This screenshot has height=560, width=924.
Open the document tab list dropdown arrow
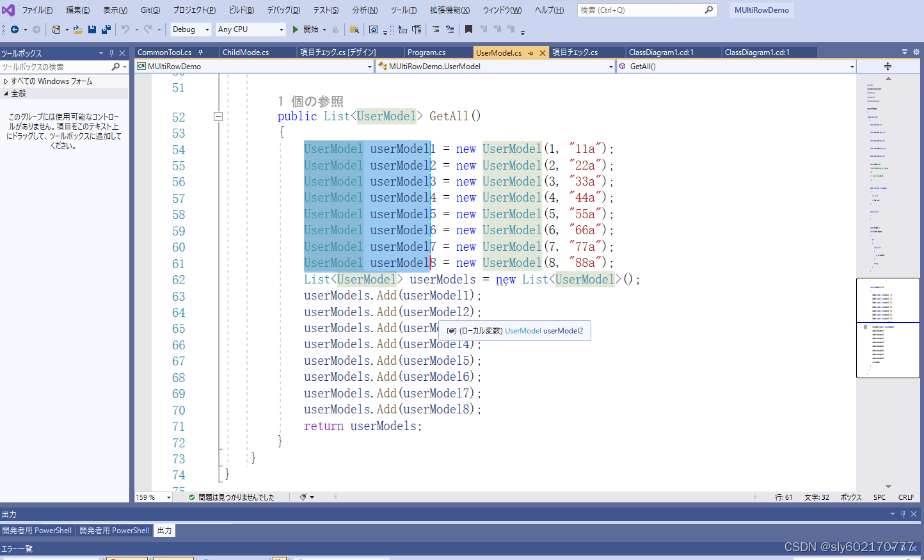[x=905, y=52]
